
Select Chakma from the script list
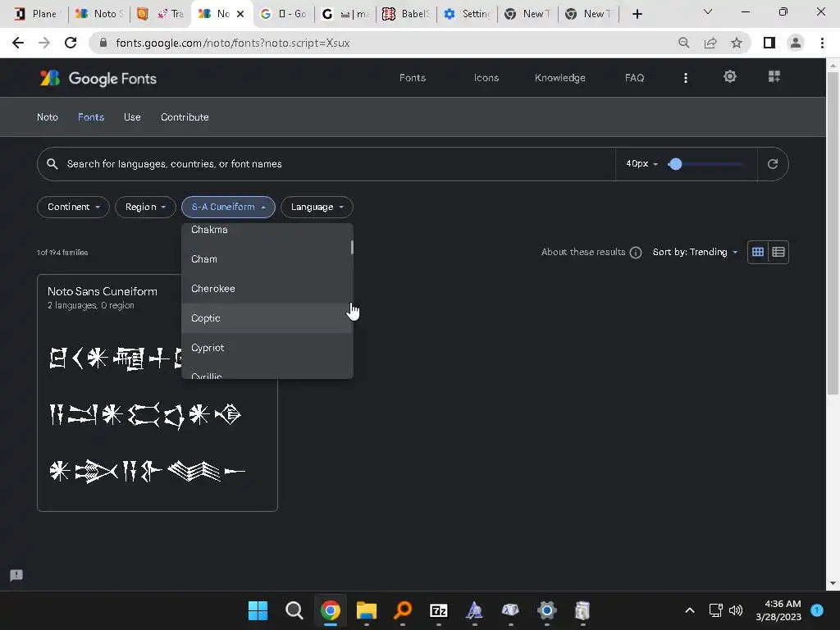pos(267,231)
